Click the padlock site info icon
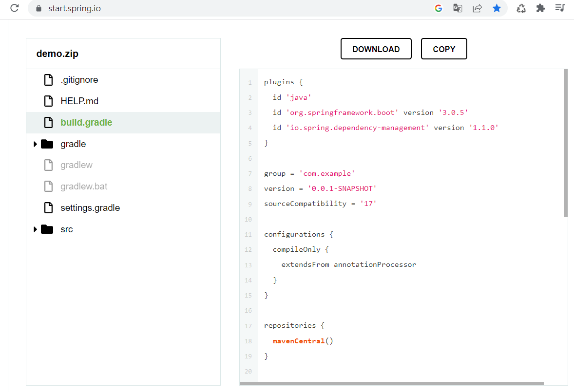Image resolution: width=574 pixels, height=392 pixels. click(x=38, y=8)
